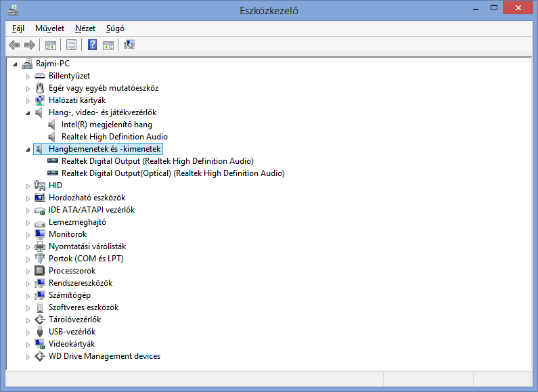Open the Fájl menu

pyautogui.click(x=18, y=28)
